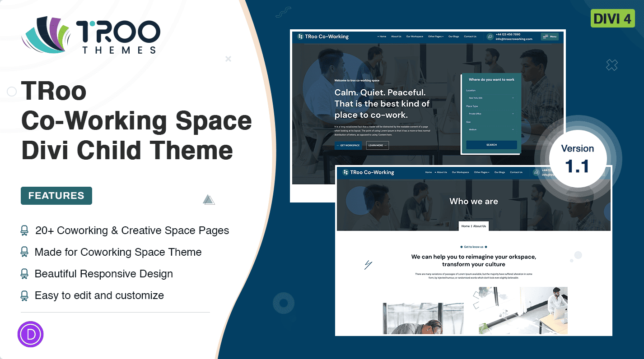Click the TRoo Themes logo
The image size is (644, 359).
[x=90, y=36]
